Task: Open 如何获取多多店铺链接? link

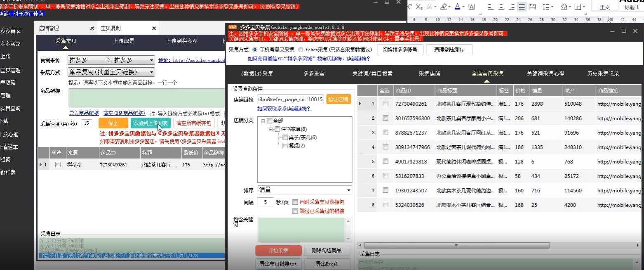Action: 284,109
